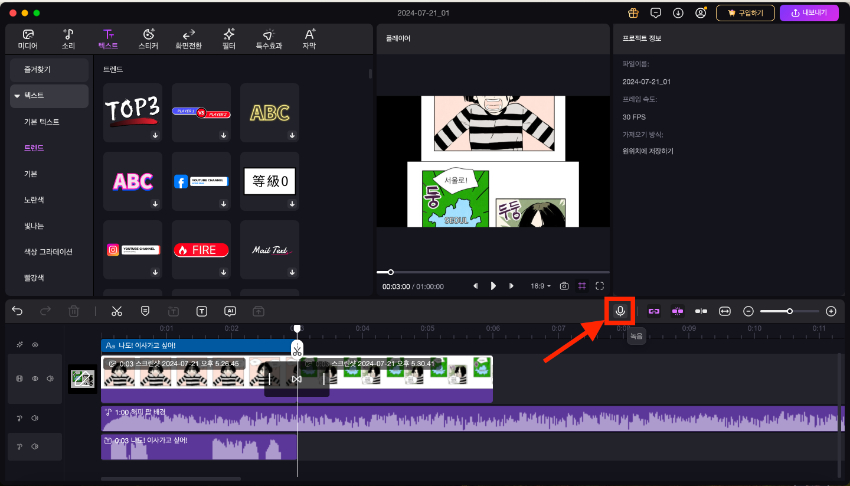Toggle visibility eye on text track

tap(35, 345)
